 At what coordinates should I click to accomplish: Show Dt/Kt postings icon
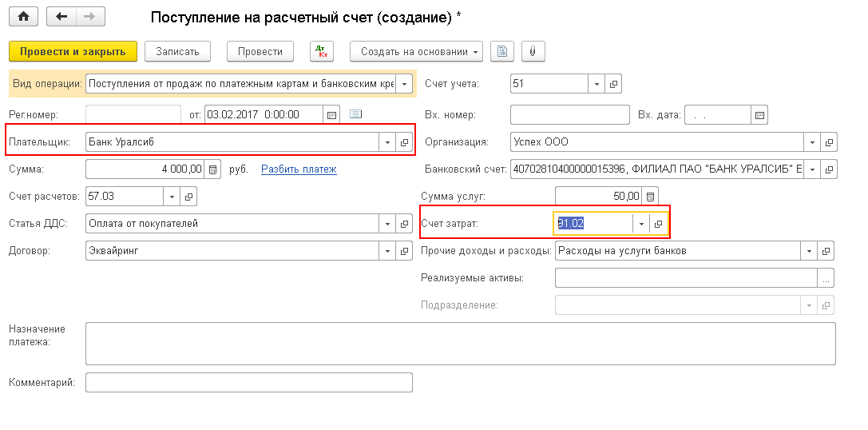(x=322, y=52)
